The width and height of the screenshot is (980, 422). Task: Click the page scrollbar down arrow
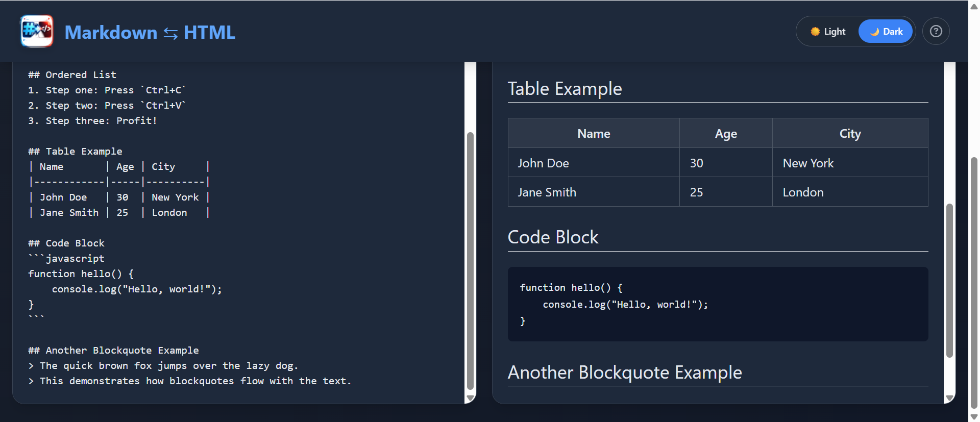pos(974,417)
